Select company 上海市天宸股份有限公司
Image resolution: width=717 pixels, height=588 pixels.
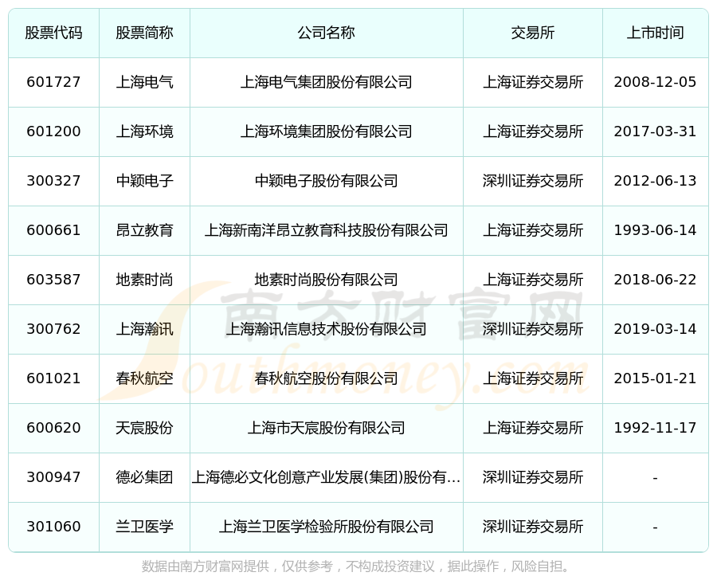click(x=327, y=428)
